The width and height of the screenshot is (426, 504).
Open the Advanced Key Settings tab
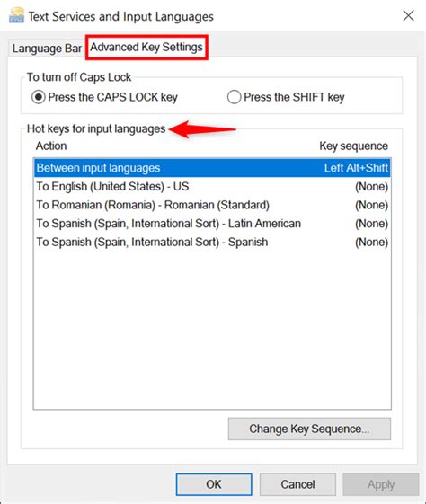(146, 47)
